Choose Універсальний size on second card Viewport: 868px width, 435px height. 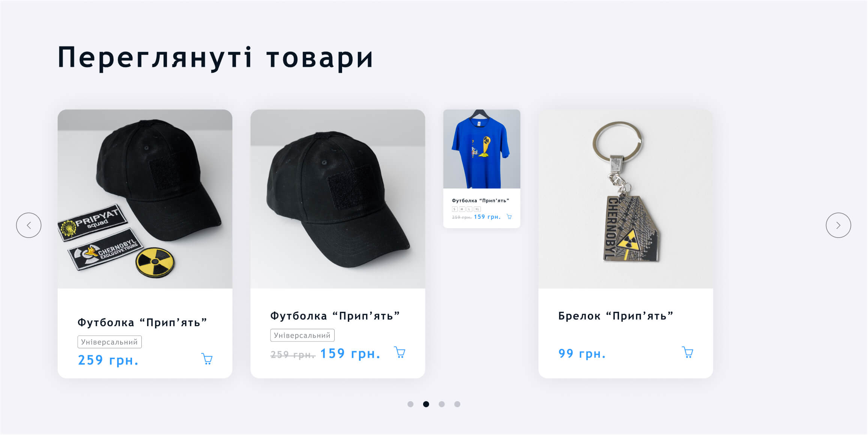(302, 335)
